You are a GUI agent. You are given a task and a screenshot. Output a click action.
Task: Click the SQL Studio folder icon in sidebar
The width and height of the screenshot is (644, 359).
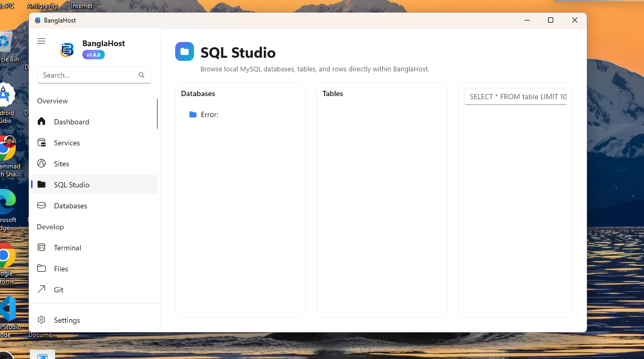[x=41, y=184]
